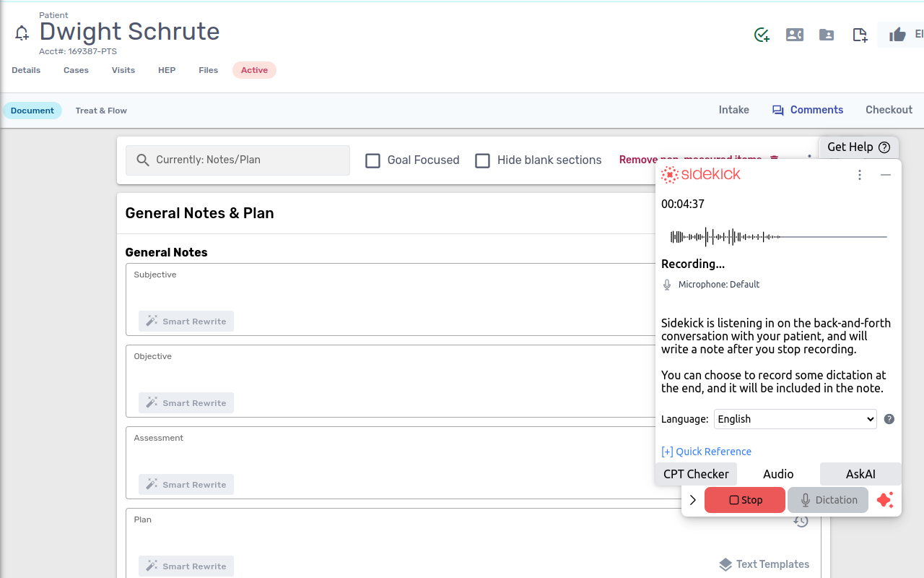Click Smart Rewrite under Assessment

(186, 485)
